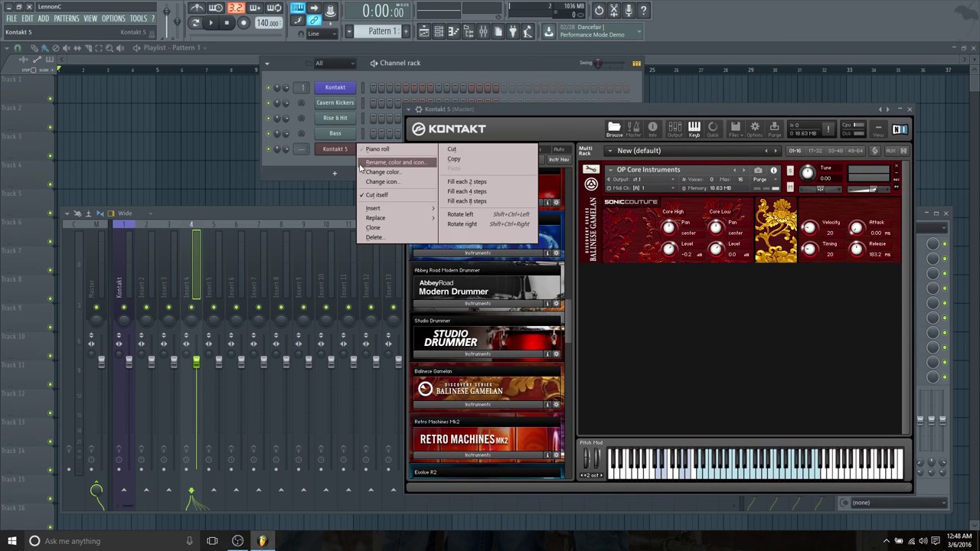Expand the Insert submenu arrow
The width and height of the screenshot is (980, 551).
(433, 208)
